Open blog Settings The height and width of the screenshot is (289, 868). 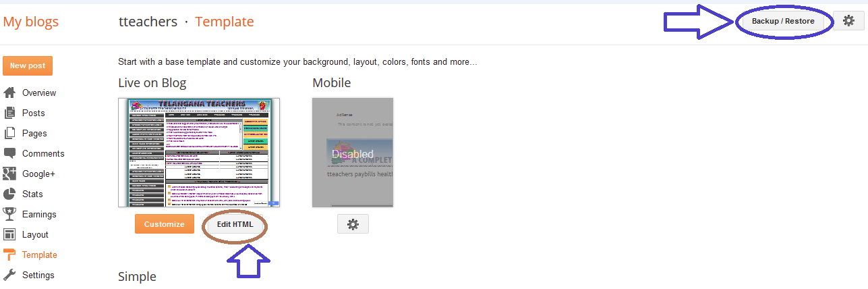click(38, 275)
